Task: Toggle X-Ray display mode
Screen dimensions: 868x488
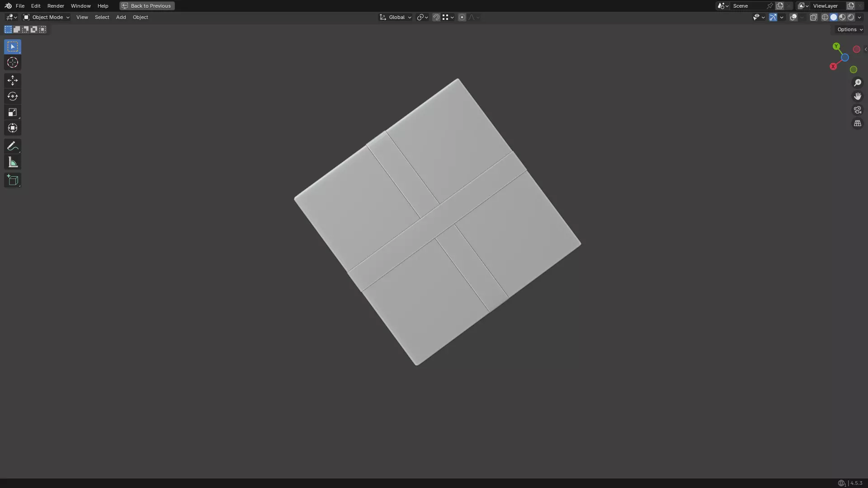Action: (x=813, y=17)
